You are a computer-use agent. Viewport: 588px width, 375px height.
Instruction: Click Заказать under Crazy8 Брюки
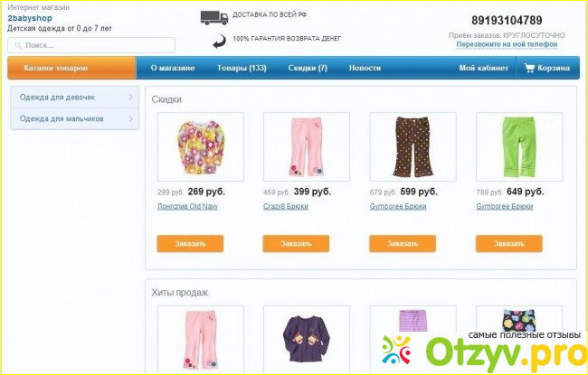296,243
